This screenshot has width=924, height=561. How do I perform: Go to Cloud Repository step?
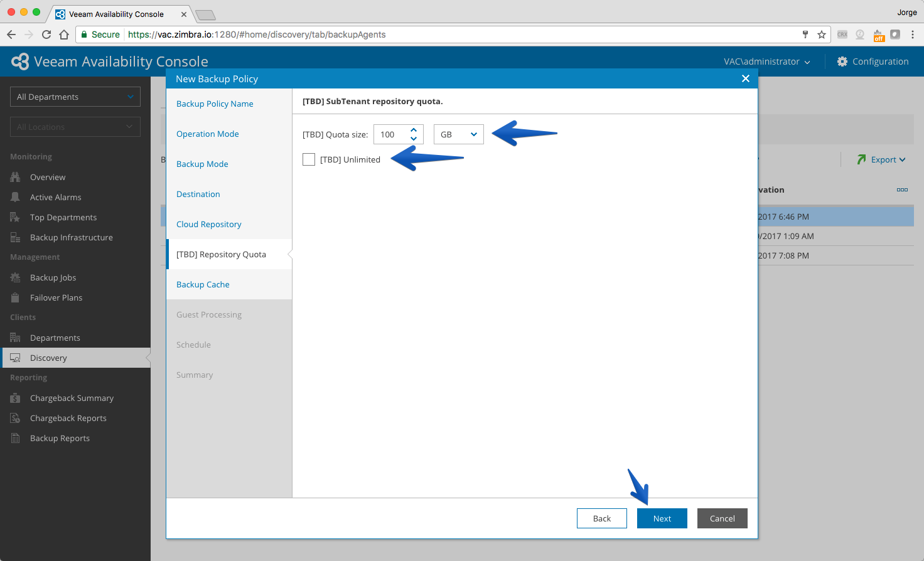pyautogui.click(x=209, y=224)
